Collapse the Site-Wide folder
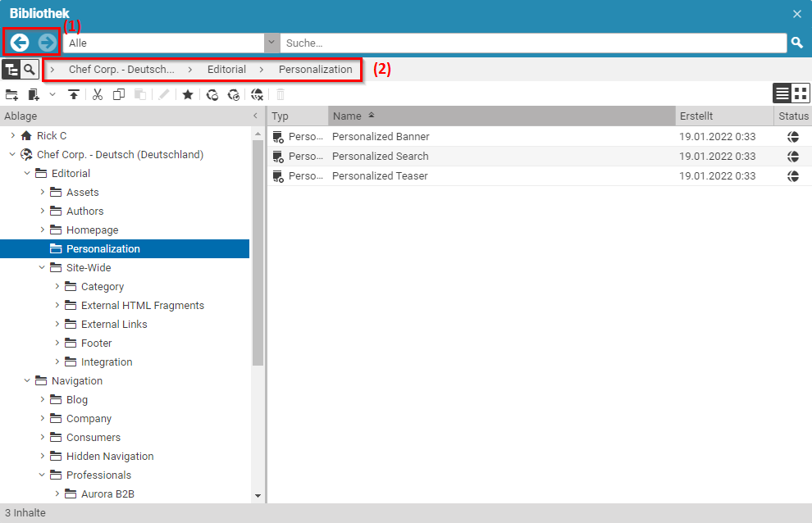This screenshot has width=812, height=523. click(43, 267)
